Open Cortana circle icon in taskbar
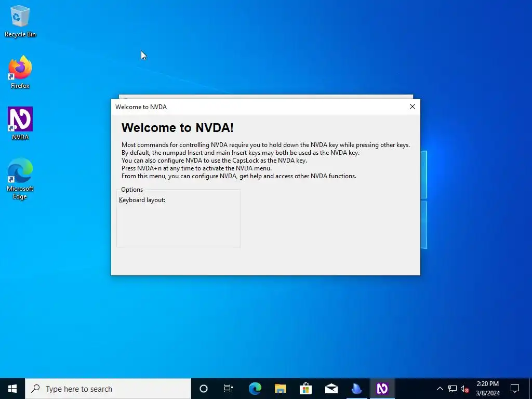The image size is (532, 399). pyautogui.click(x=203, y=389)
